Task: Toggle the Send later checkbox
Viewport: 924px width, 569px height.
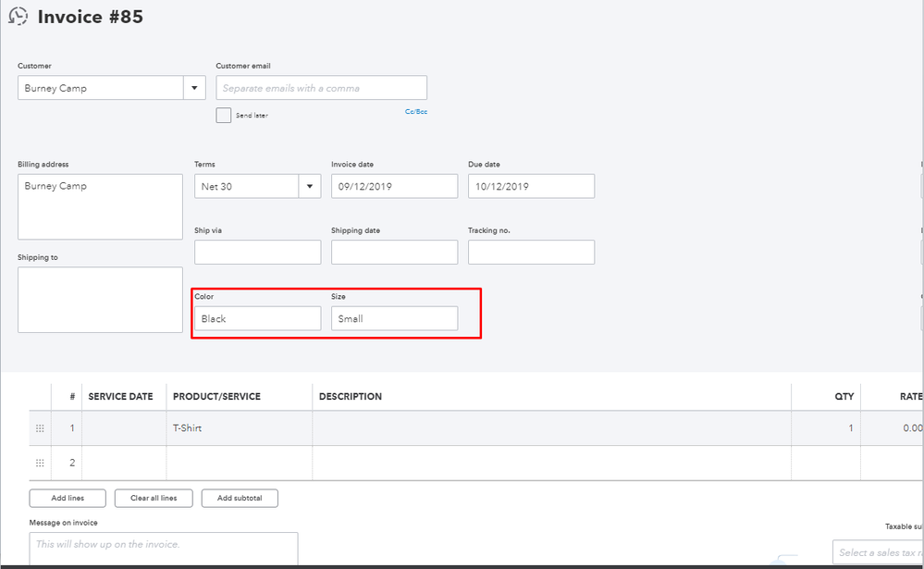Action: coord(223,116)
